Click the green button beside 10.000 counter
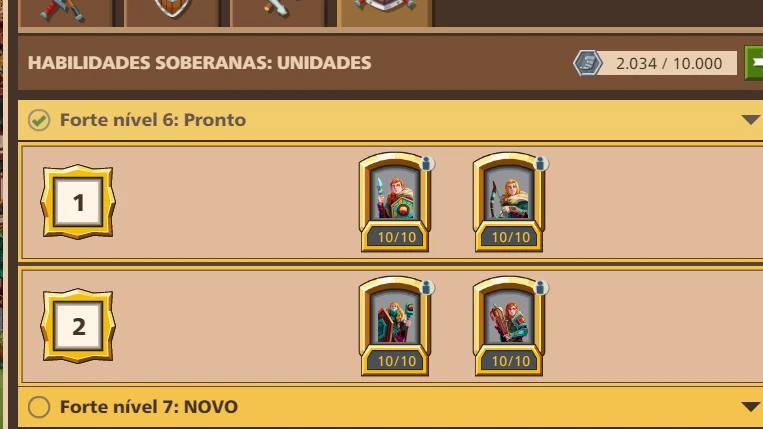The width and height of the screenshot is (763, 429). pos(754,63)
